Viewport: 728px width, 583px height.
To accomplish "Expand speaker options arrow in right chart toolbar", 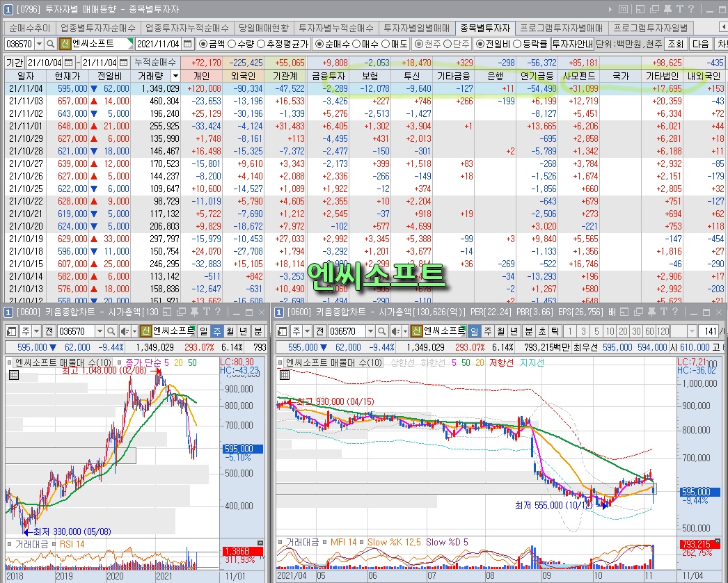I will click(405, 331).
